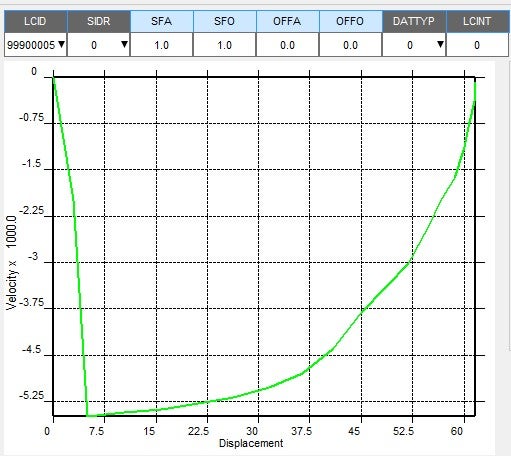Click the curve's minimum point near 5
Image resolution: width=511 pixels, height=456 pixels.
(x=87, y=415)
